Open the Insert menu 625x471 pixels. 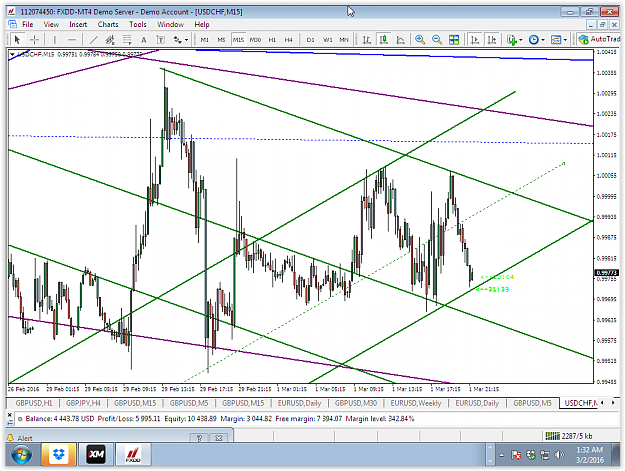(78, 24)
